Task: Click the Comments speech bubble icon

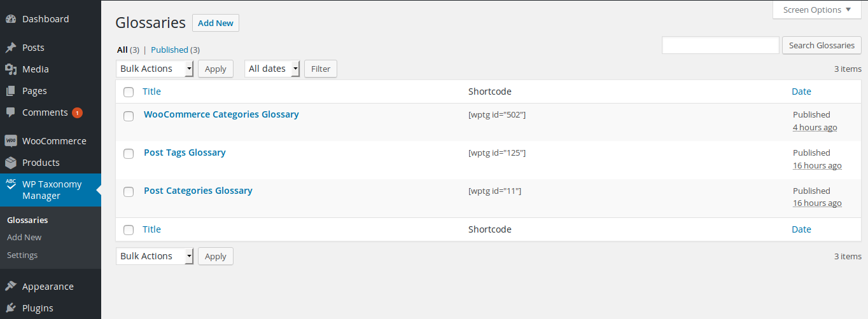Action: tap(10, 112)
